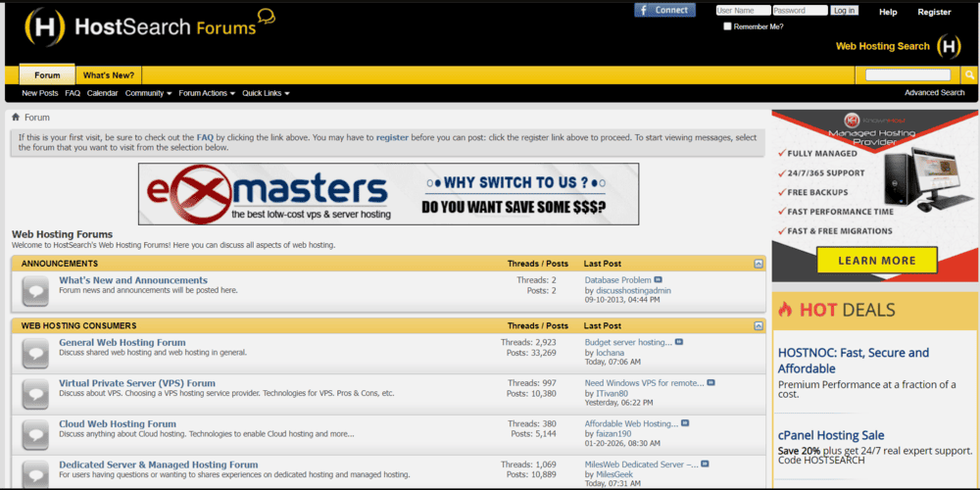Click the home icon beside Forum breadcrumb
The width and height of the screenshot is (980, 490).
point(16,117)
